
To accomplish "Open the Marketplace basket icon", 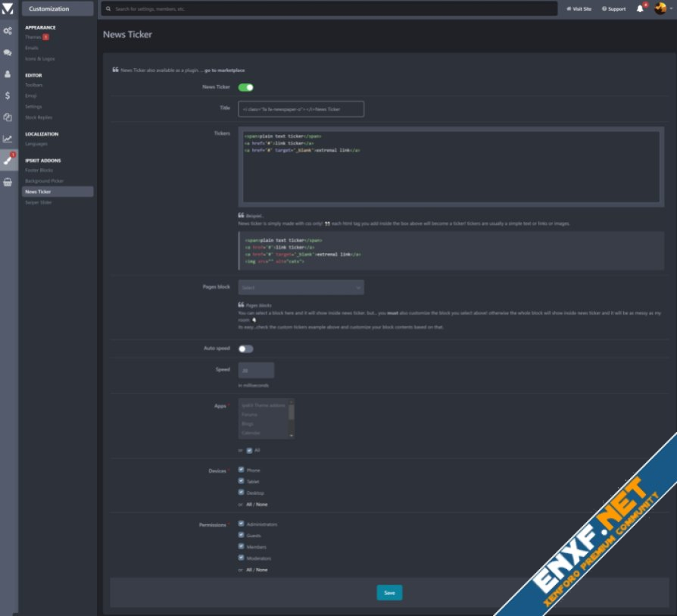I will click(x=8, y=182).
